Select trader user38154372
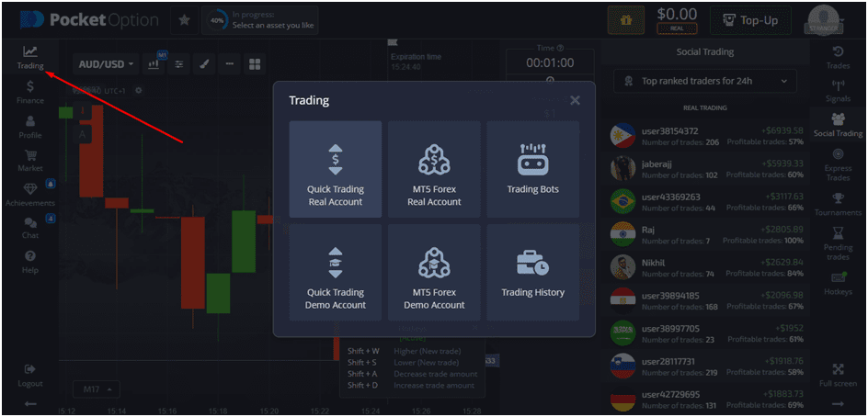Screen dimensions: 868x417 [x=706, y=136]
